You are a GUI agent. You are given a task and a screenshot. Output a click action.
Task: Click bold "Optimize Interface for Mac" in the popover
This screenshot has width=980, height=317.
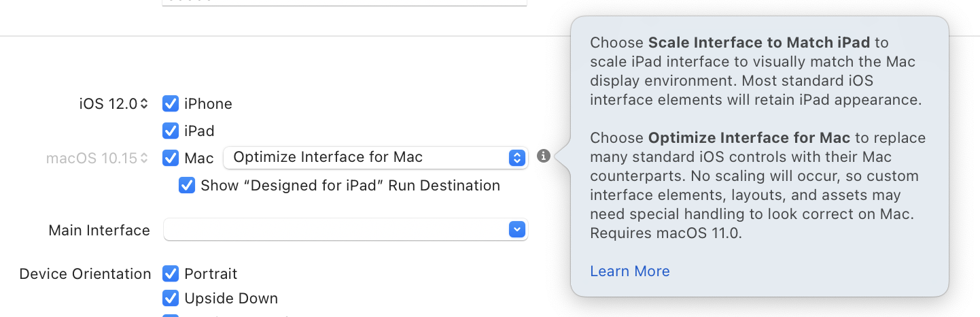pyautogui.click(x=751, y=138)
